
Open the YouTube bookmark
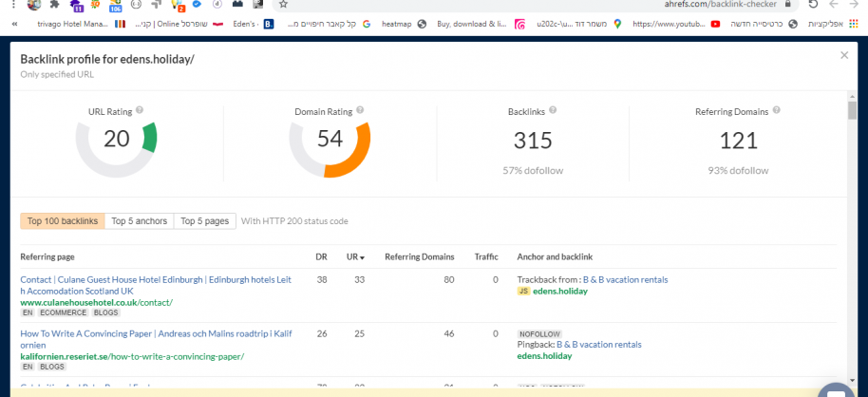[x=676, y=24]
